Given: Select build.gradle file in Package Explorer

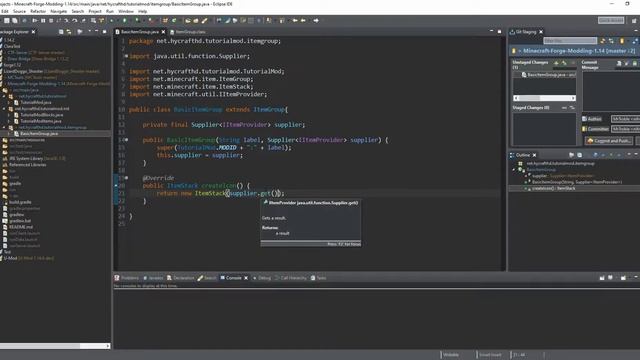Looking at the screenshot, I should click(20, 202).
